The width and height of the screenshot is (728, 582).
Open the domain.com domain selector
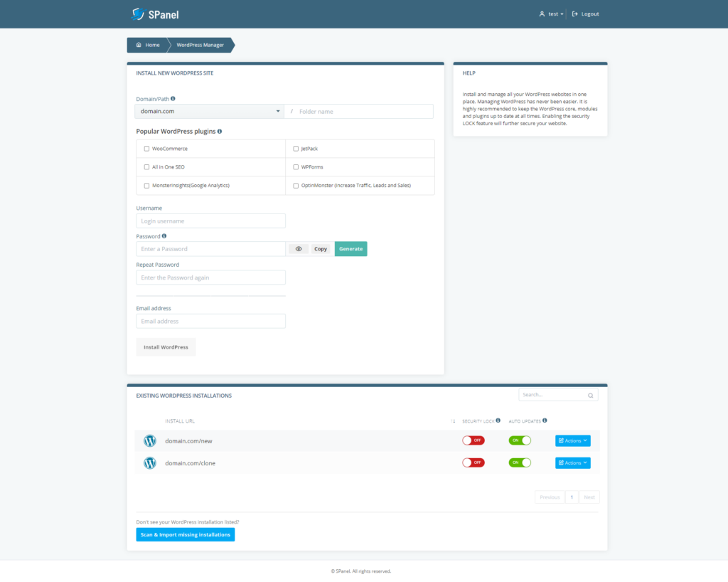(x=209, y=111)
